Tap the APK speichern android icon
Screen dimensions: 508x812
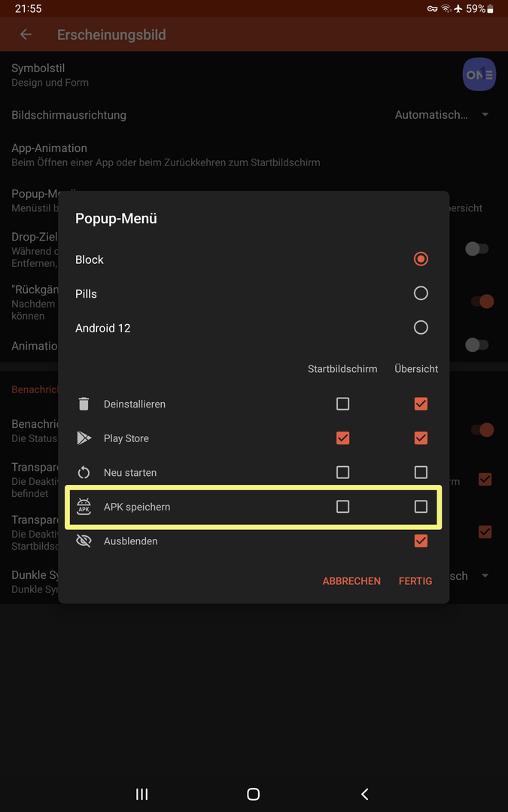click(84, 507)
